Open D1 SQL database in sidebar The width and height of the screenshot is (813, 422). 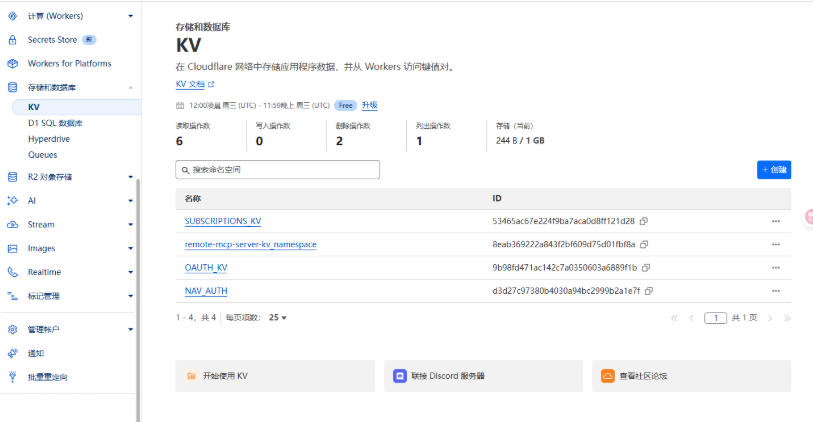point(55,123)
